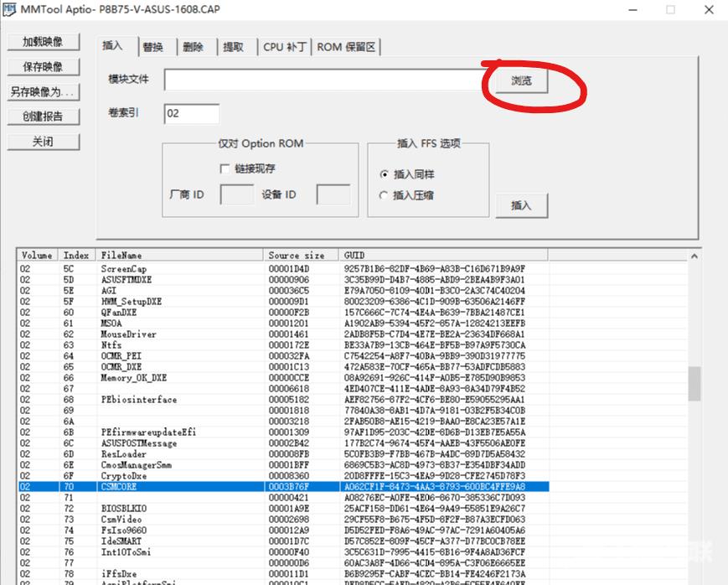Click the module list scroll-up arrow
728x585 pixels.
[694, 256]
